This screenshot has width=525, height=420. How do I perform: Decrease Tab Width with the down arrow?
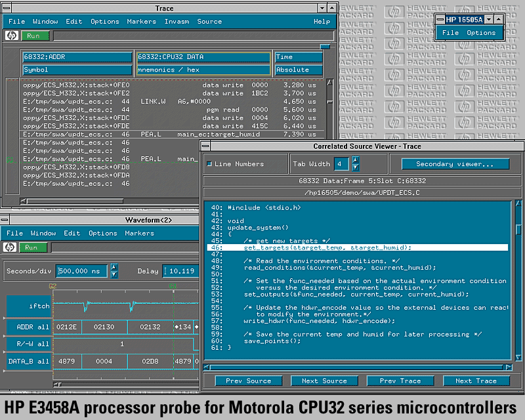click(x=356, y=167)
